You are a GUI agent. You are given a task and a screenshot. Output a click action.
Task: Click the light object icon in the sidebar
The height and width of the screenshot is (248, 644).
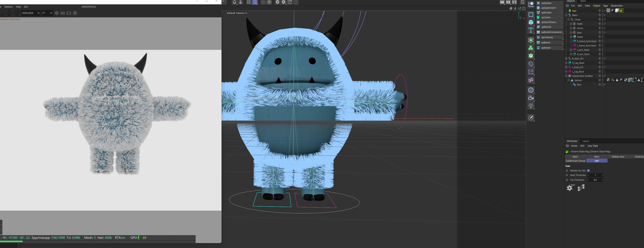tap(531, 106)
